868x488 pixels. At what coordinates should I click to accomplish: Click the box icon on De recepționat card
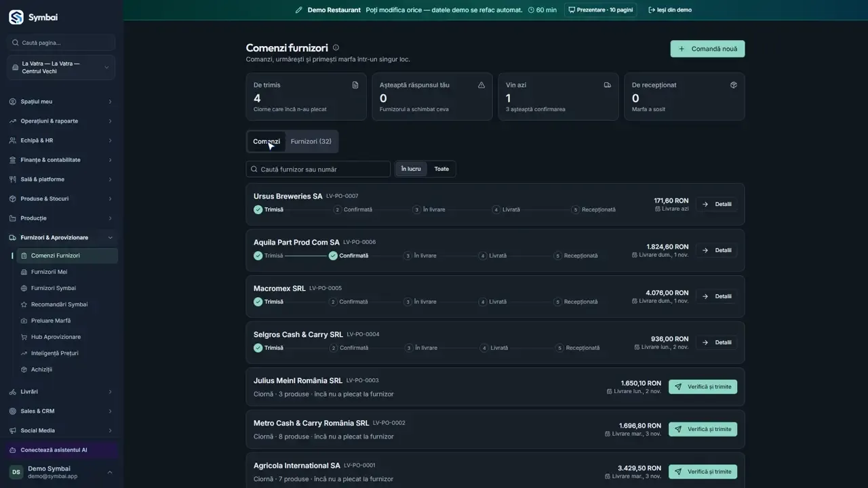(x=734, y=85)
